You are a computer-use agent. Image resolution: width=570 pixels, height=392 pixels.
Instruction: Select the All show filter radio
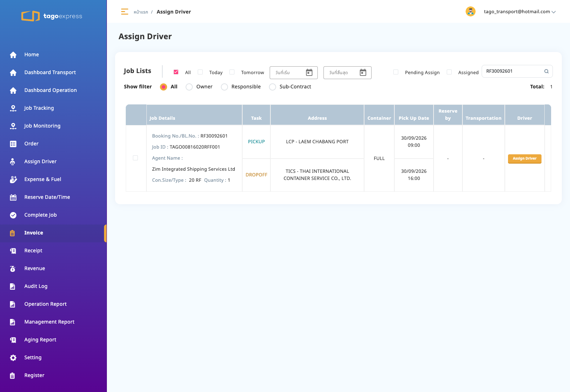(x=164, y=87)
